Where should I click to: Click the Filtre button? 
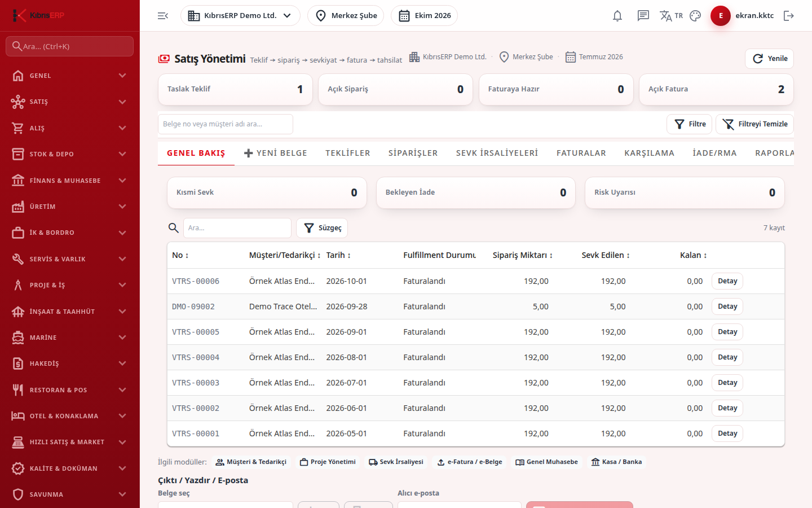(690, 124)
